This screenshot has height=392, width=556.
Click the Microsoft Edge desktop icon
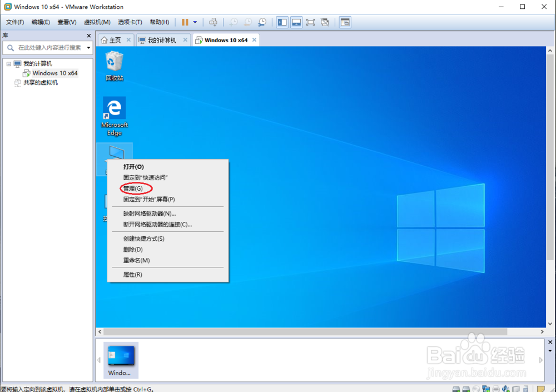[114, 116]
